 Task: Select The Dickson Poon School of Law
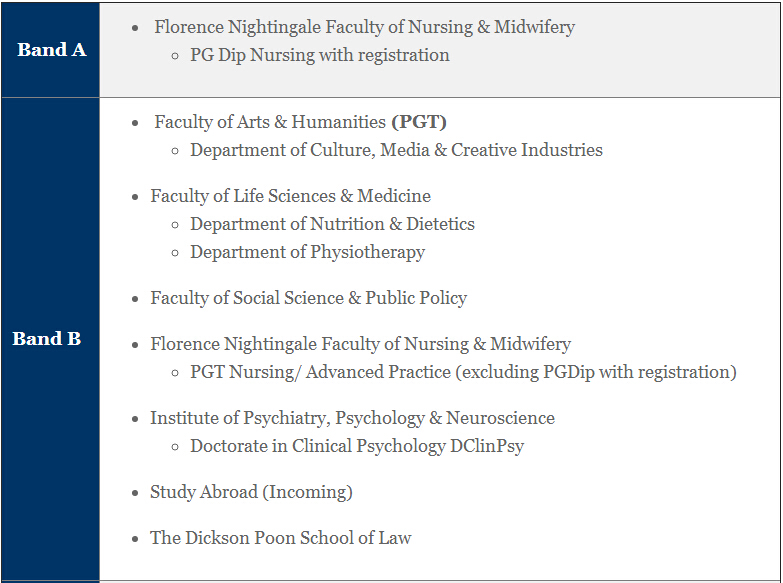pyautogui.click(x=280, y=538)
